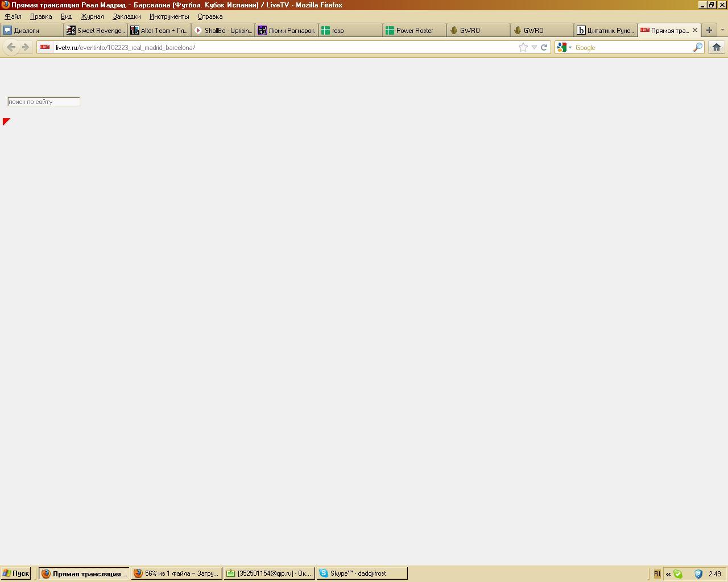Open the Вид menu
This screenshot has width=728, height=582.
pyautogui.click(x=66, y=16)
